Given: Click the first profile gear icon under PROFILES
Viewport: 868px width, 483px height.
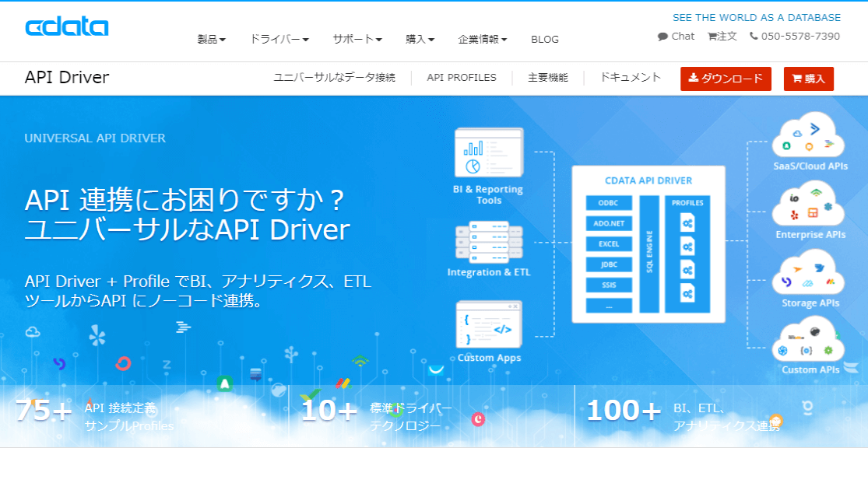Looking at the screenshot, I should 687,223.
